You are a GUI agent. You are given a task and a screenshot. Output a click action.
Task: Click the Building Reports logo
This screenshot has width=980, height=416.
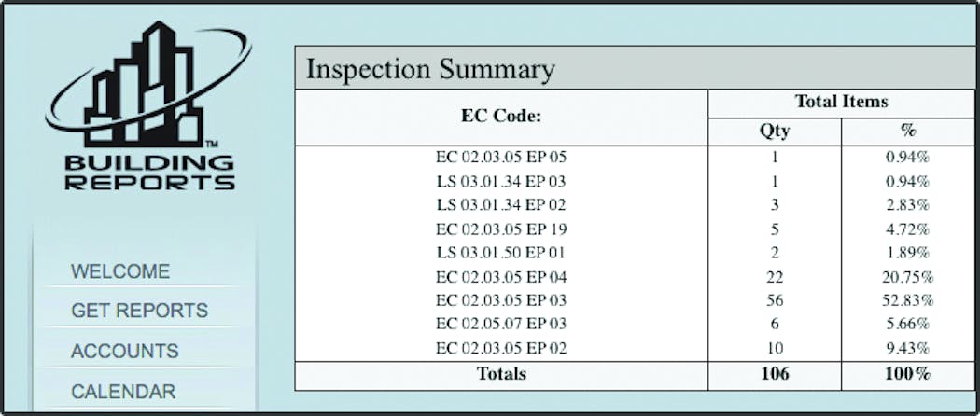[x=148, y=106]
